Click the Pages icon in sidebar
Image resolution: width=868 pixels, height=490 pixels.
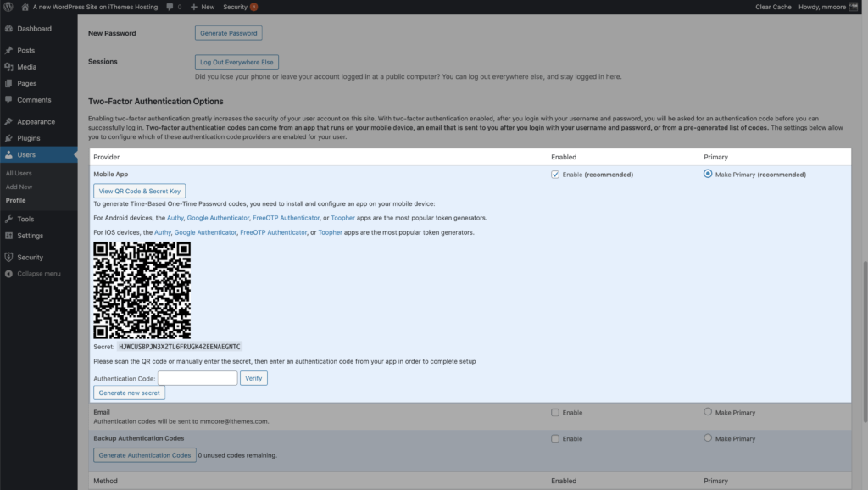(x=8, y=84)
